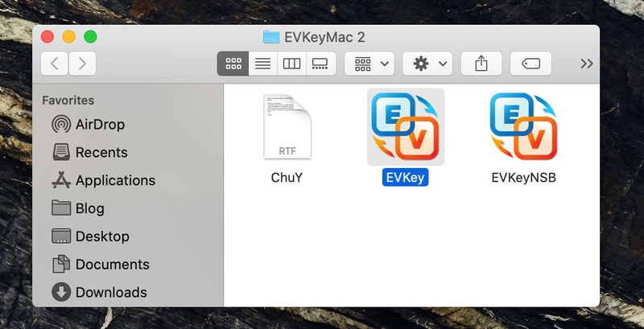Viewport: 644px width, 329px height.
Task: Open Documents in the sidebar
Action: pyautogui.click(x=101, y=264)
